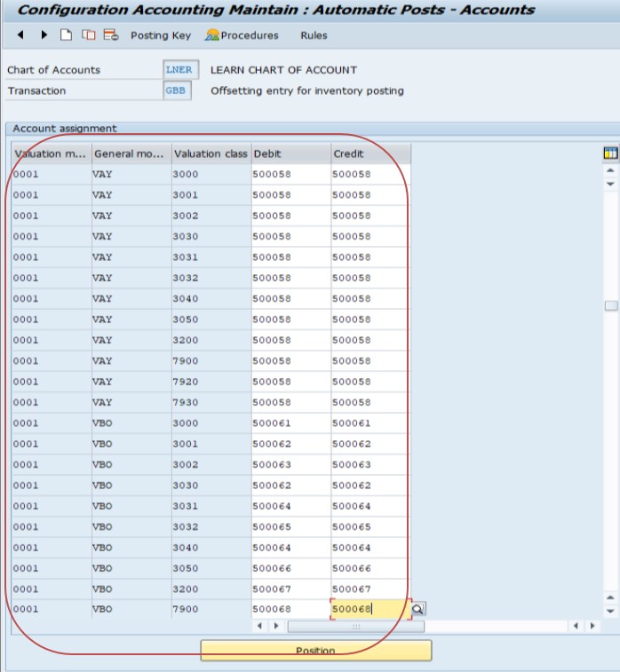Select Debit field for VAY 3040

(x=291, y=298)
